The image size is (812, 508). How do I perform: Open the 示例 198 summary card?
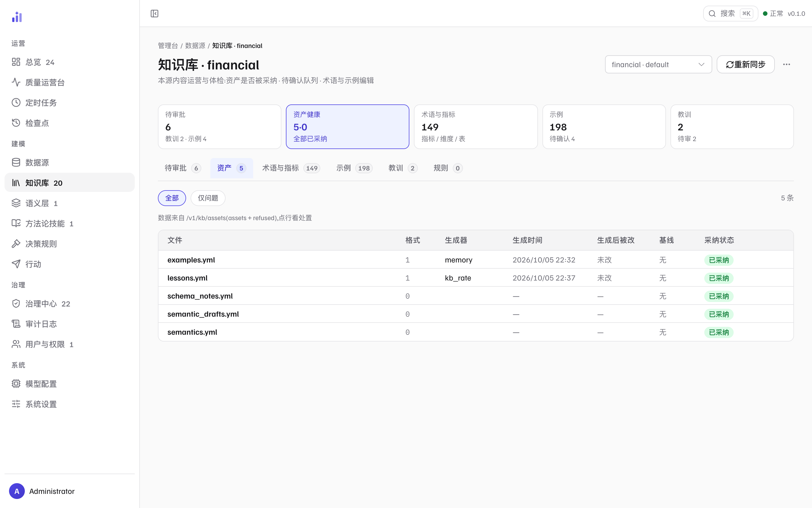pos(604,127)
